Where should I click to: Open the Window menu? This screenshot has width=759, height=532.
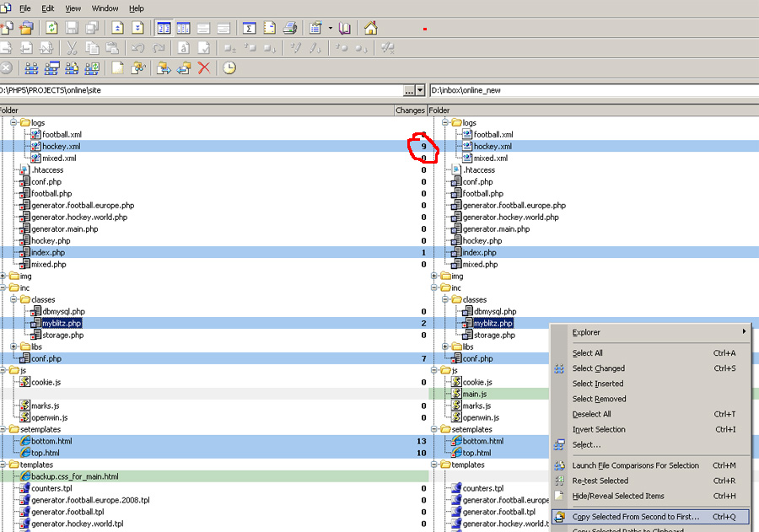point(105,8)
